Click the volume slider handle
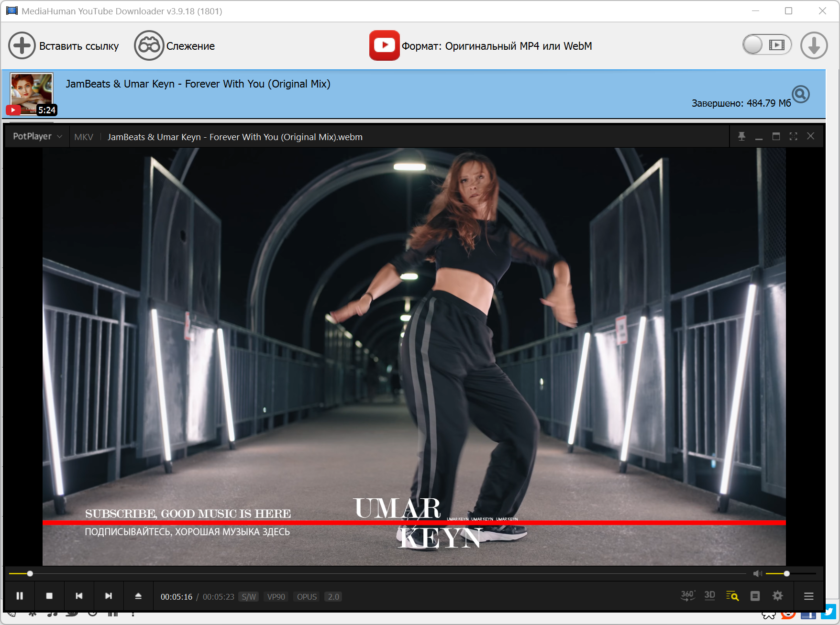 pyautogui.click(x=786, y=573)
